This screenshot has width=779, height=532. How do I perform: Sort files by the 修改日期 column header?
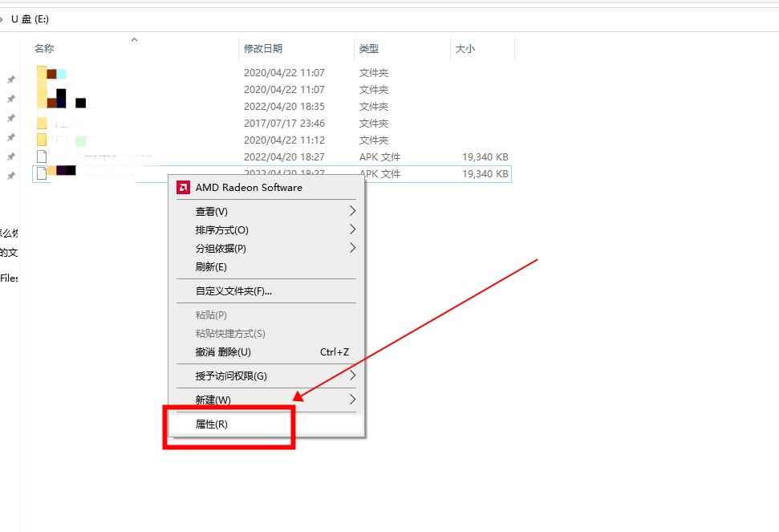pyautogui.click(x=262, y=48)
